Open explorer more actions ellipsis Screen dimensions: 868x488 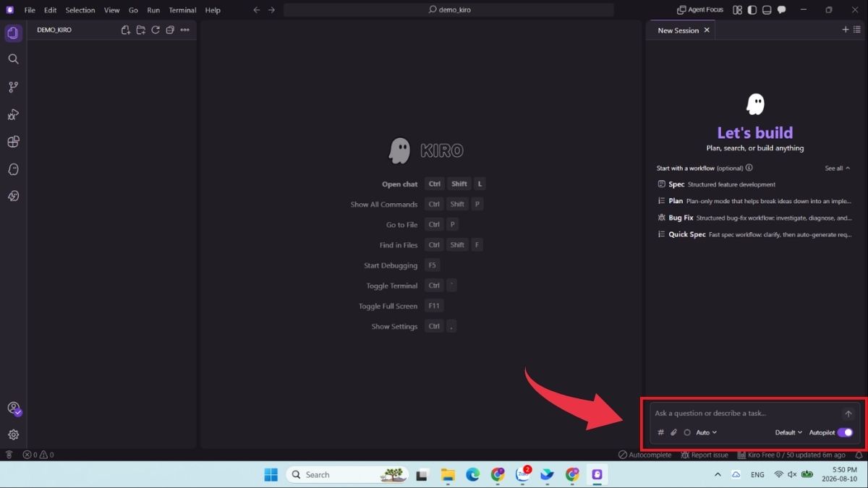click(184, 30)
